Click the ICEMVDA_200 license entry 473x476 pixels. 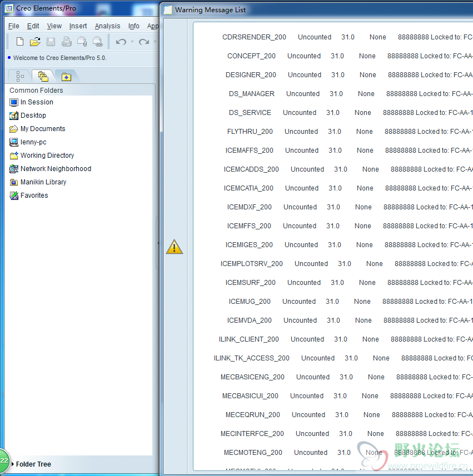(x=249, y=320)
